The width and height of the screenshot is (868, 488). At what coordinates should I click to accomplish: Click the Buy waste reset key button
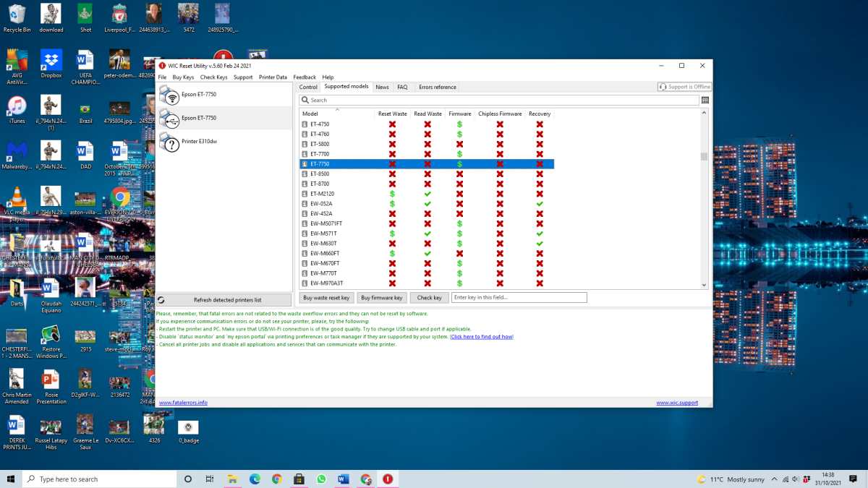click(x=326, y=298)
